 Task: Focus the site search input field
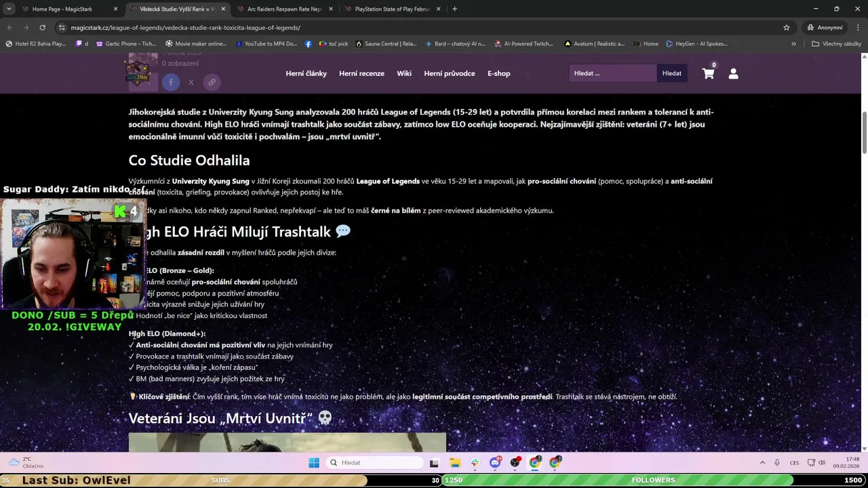tap(613, 73)
